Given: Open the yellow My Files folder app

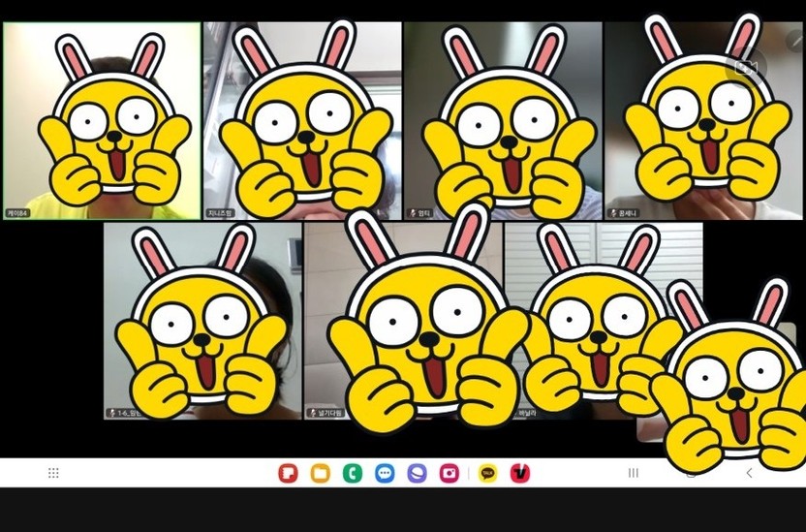Looking at the screenshot, I should tap(321, 473).
